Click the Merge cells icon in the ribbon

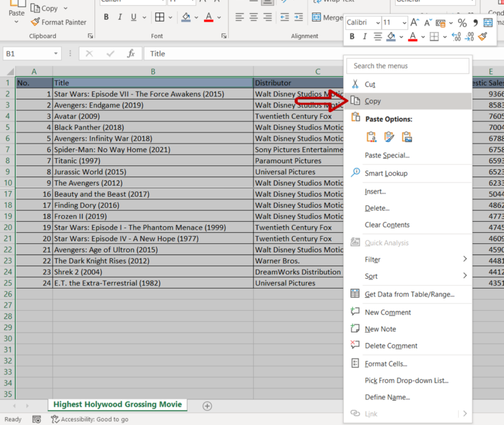(x=317, y=18)
